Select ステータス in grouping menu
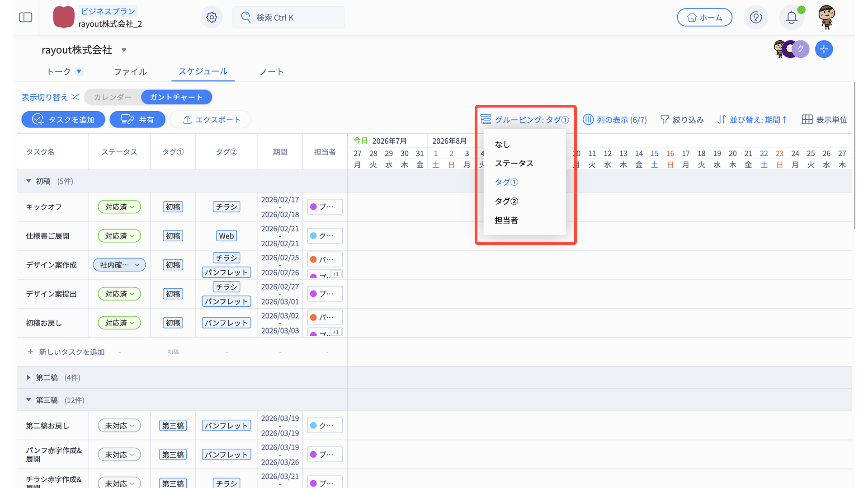The image size is (868, 488). 514,163
